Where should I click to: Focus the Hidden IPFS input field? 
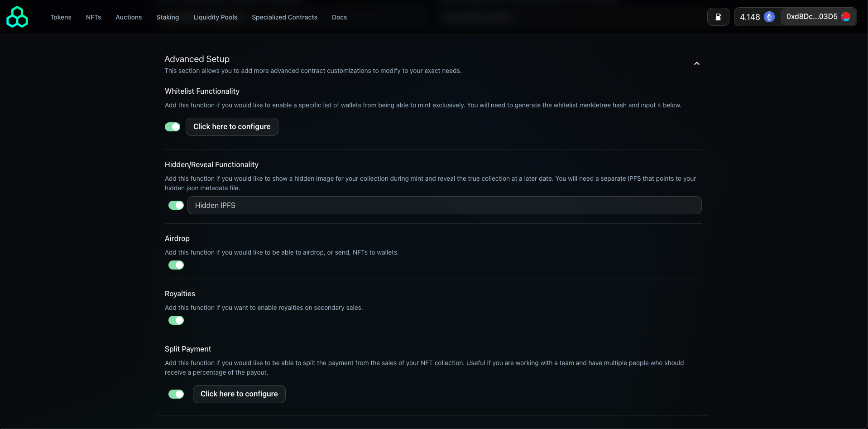pyautogui.click(x=445, y=205)
